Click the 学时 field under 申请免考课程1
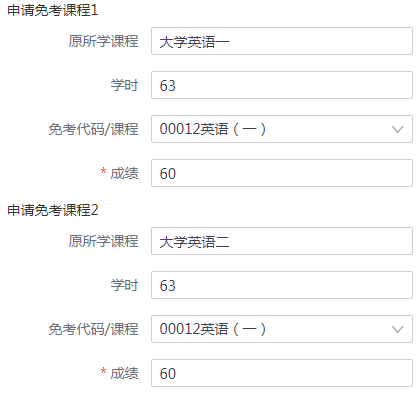 (x=282, y=85)
